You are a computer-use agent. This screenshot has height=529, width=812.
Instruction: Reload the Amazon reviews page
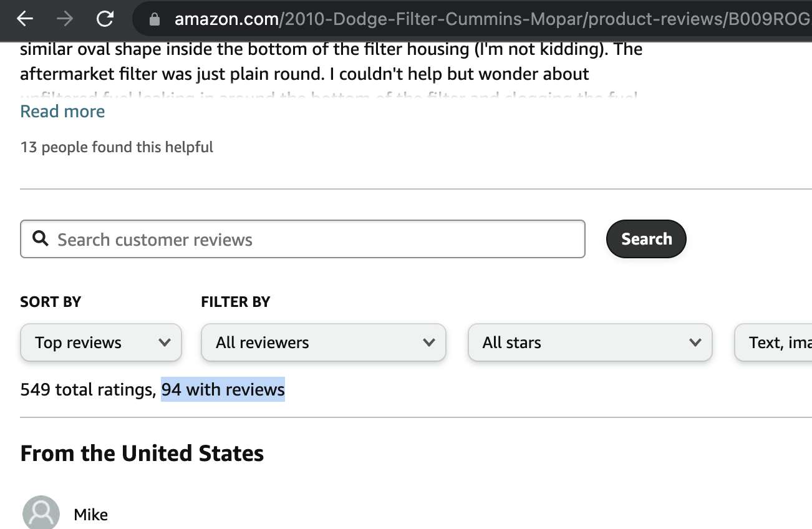coord(105,19)
